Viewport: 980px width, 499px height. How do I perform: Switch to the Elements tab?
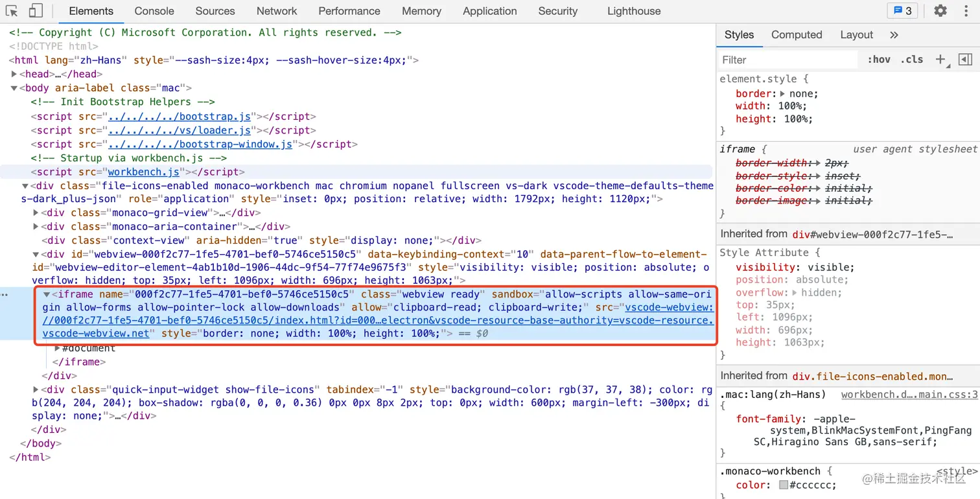91,11
